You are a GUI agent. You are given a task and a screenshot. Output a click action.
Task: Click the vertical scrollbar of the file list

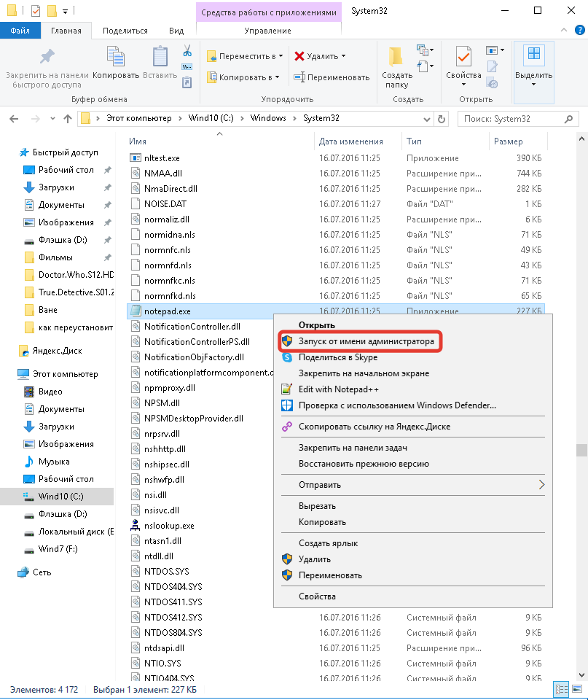(581, 365)
